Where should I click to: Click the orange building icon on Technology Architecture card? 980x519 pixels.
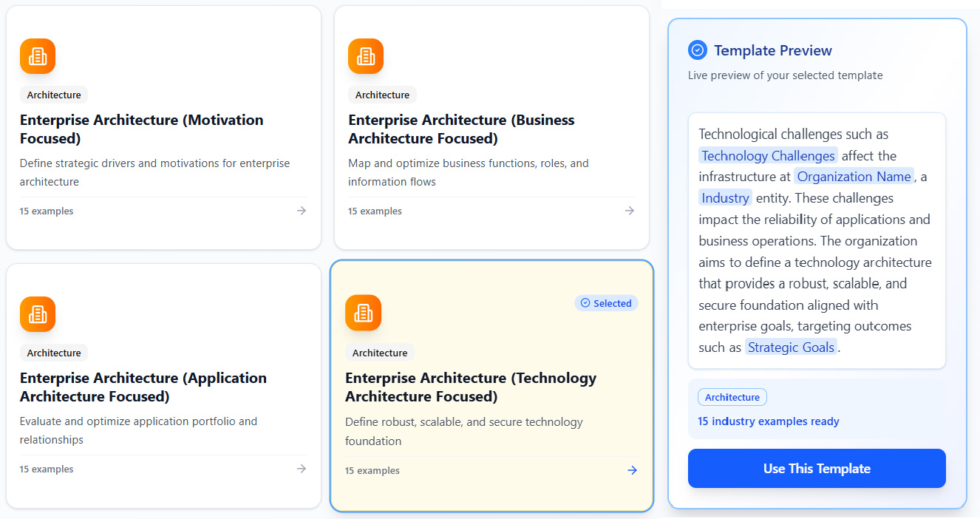pyautogui.click(x=363, y=313)
